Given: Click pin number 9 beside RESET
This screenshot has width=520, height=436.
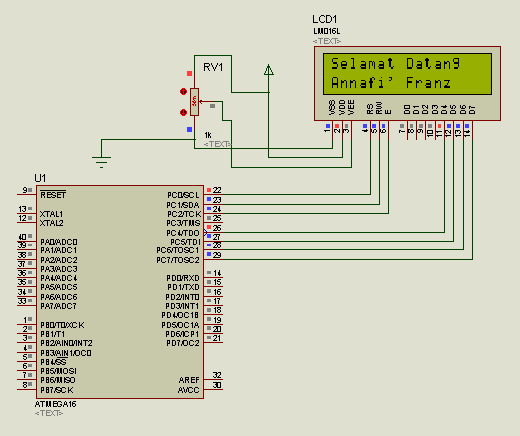Looking at the screenshot, I should 25,190.
